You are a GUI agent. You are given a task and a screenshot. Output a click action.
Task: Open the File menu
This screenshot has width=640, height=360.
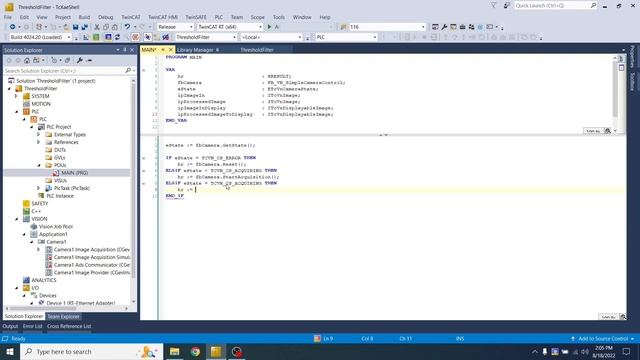(8, 17)
